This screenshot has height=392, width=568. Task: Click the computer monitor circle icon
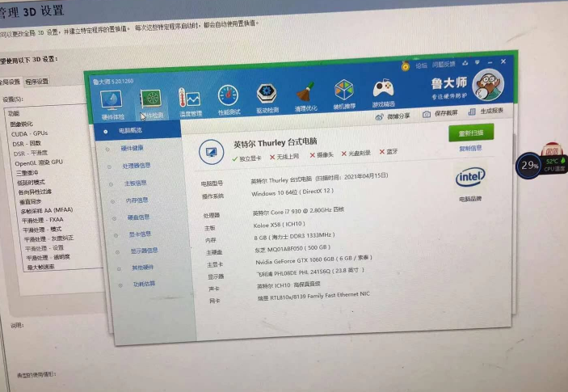point(211,152)
